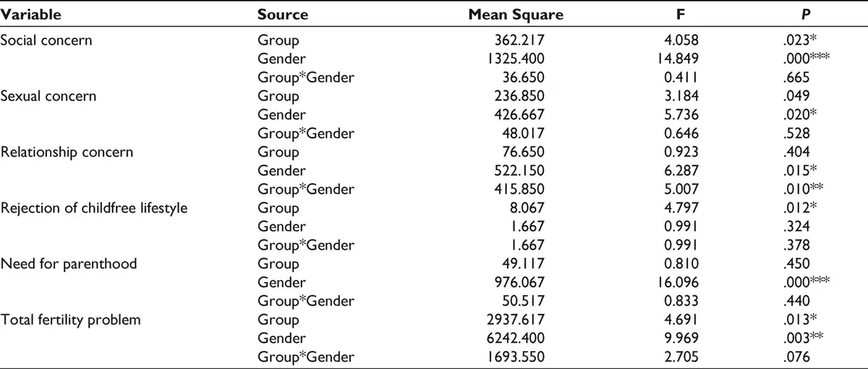Click the P value .023*
Image resolution: width=868 pixels, height=369 pixels.
tap(790, 41)
